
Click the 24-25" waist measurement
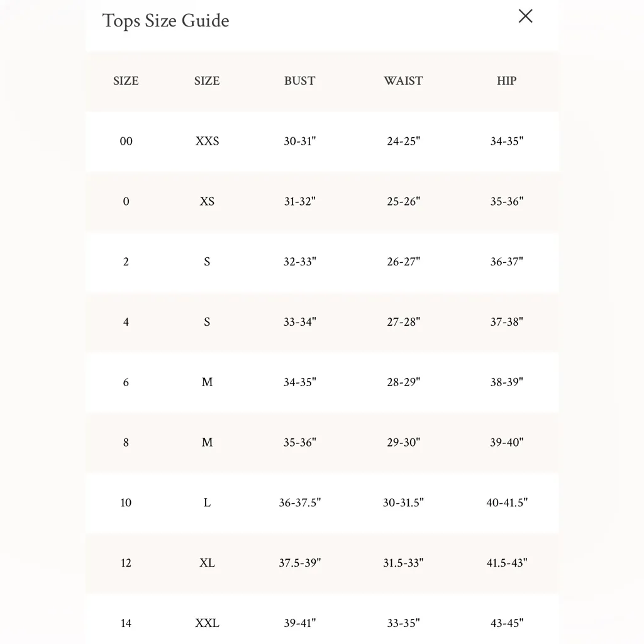click(x=403, y=141)
